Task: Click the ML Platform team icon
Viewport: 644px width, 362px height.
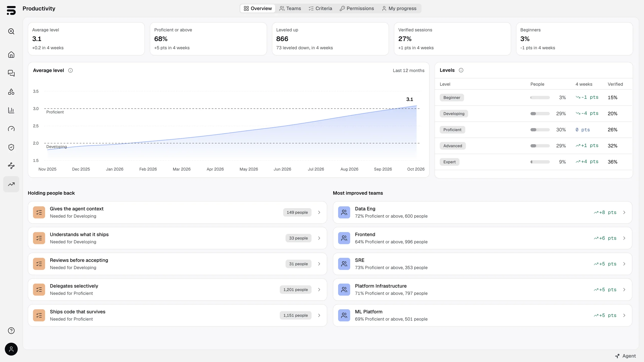Action: click(344, 315)
